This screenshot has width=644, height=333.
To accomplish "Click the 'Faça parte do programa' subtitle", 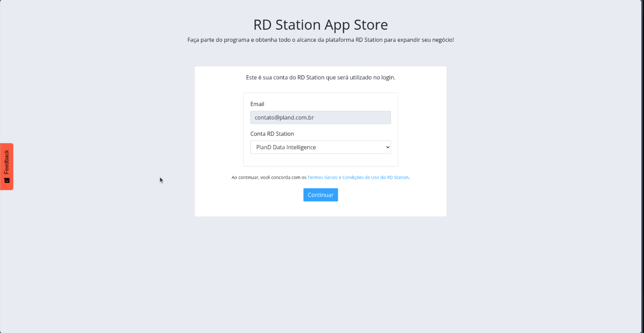I will (320, 40).
